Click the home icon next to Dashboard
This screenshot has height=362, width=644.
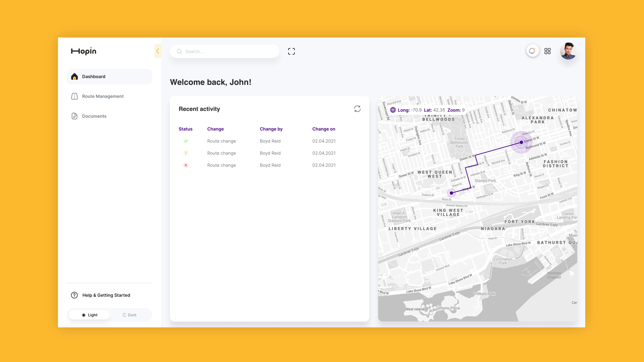(74, 76)
